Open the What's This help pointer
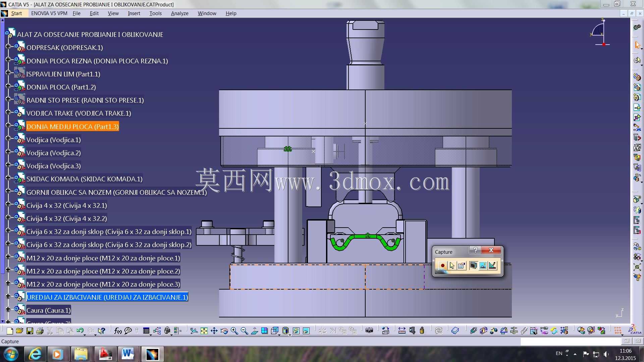The width and height of the screenshot is (644, 362). click(101, 331)
